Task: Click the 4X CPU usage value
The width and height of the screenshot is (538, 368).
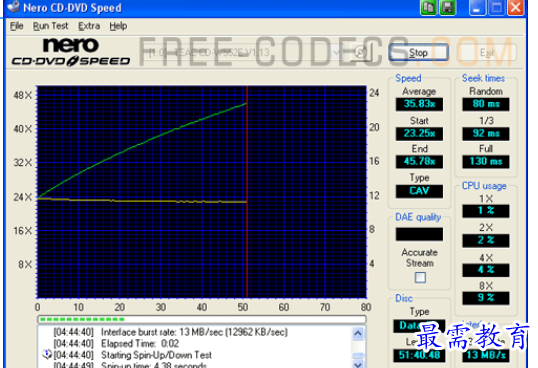Action: (x=486, y=270)
